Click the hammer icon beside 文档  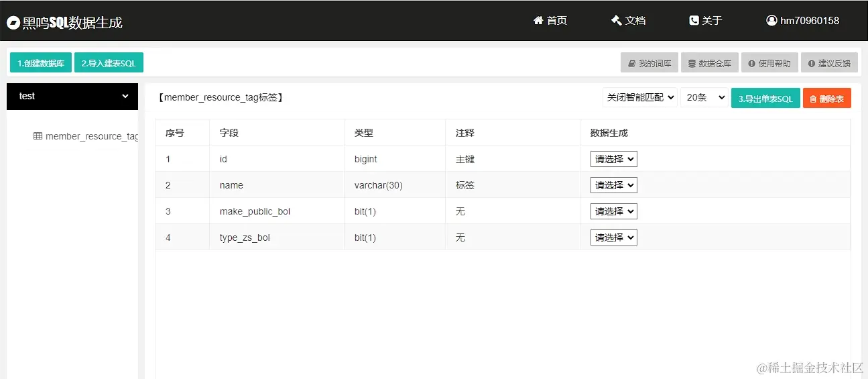[x=617, y=21]
